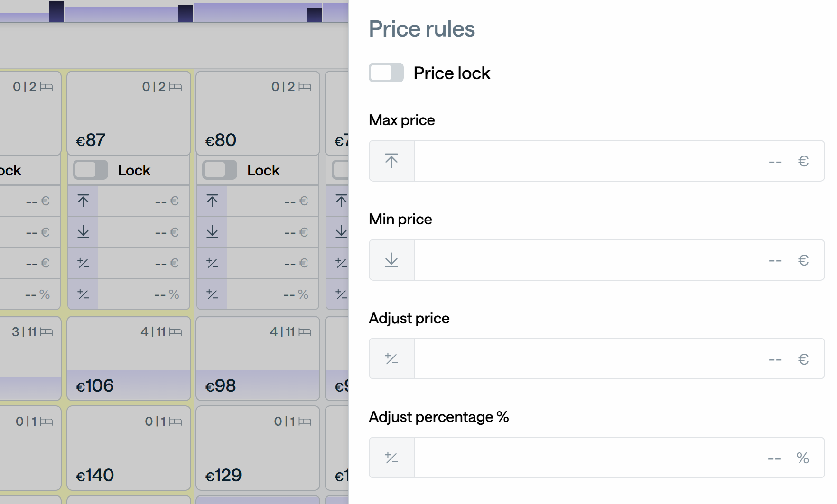This screenshot has height=504, width=837.
Task: Focus the Adjust price input field
Action: click(x=619, y=358)
